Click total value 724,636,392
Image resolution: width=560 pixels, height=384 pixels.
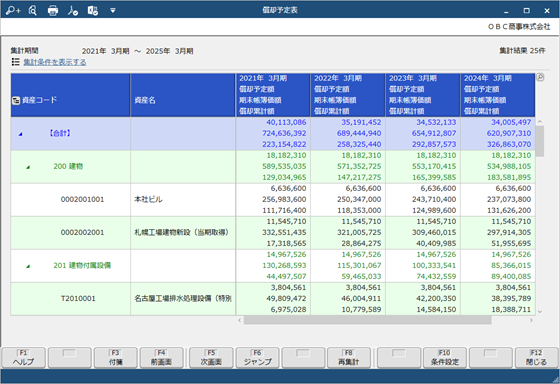click(284, 133)
